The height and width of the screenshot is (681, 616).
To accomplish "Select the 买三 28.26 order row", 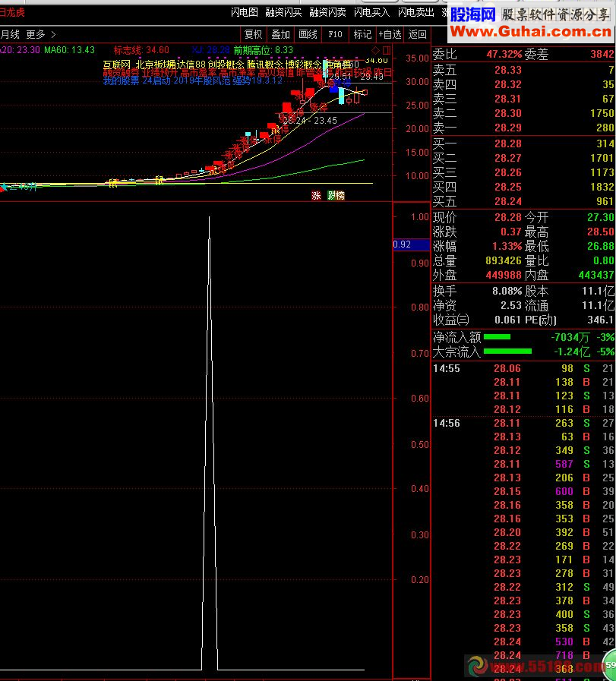I will pyautogui.click(x=523, y=173).
